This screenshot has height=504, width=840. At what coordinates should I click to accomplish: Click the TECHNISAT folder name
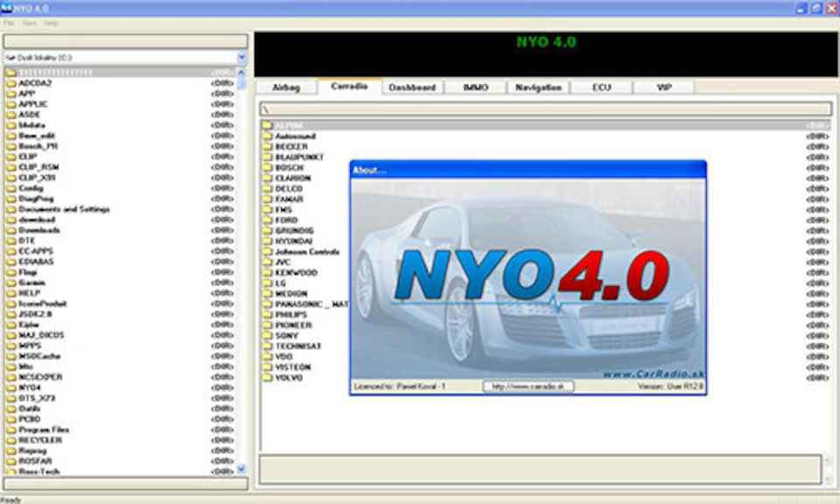pos(298,346)
